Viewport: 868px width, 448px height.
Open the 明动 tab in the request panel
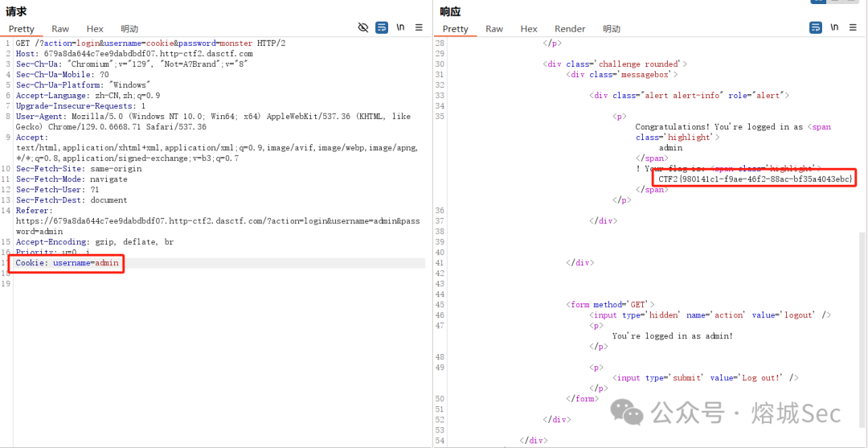pos(129,29)
